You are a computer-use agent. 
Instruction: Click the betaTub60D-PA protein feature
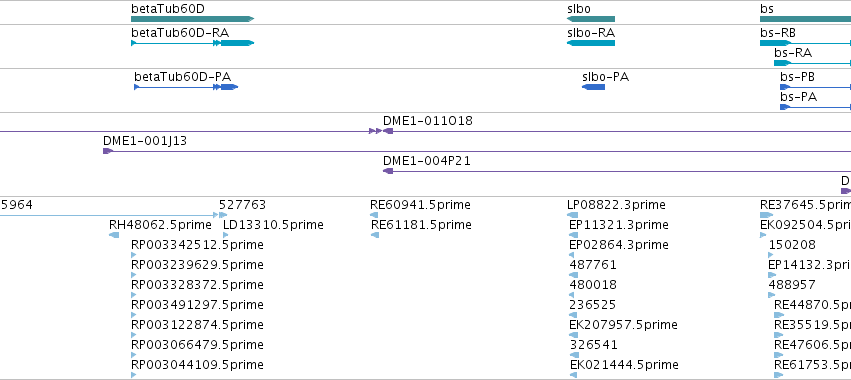tap(186, 87)
